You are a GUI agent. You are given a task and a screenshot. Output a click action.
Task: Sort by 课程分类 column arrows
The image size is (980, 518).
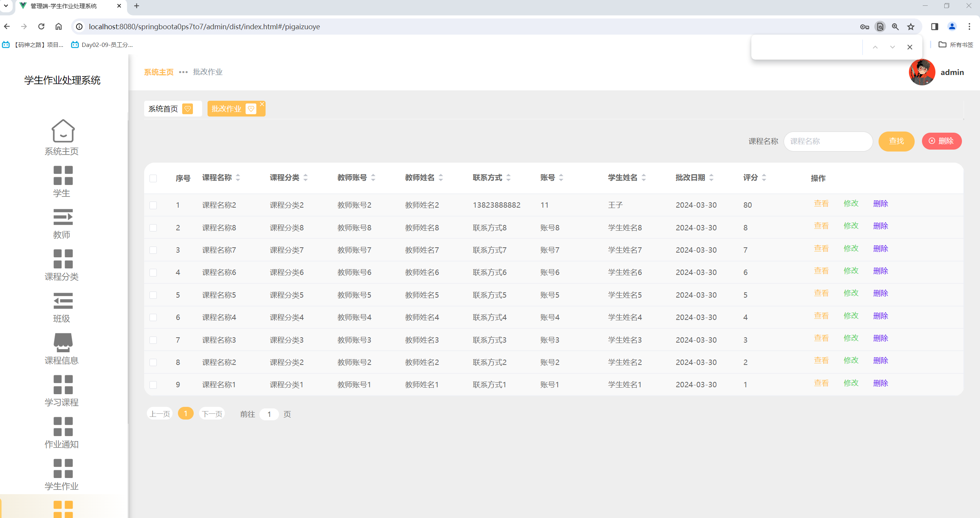click(306, 178)
